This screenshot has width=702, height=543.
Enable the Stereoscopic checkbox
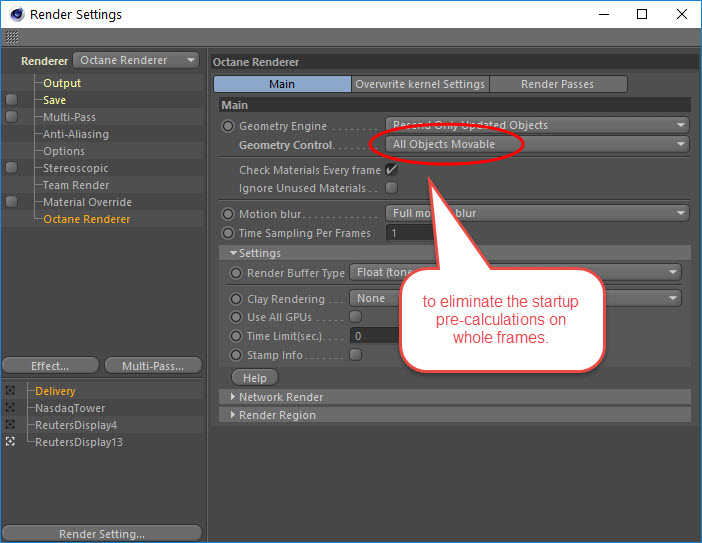[12, 168]
